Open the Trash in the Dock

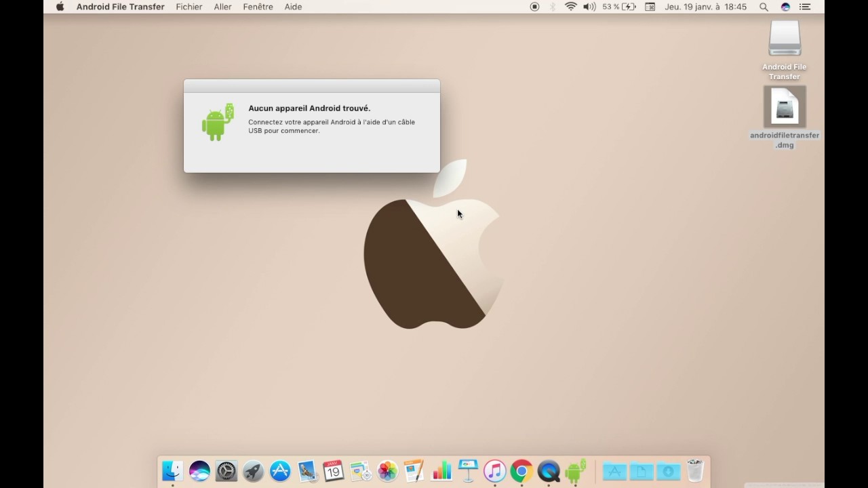695,470
